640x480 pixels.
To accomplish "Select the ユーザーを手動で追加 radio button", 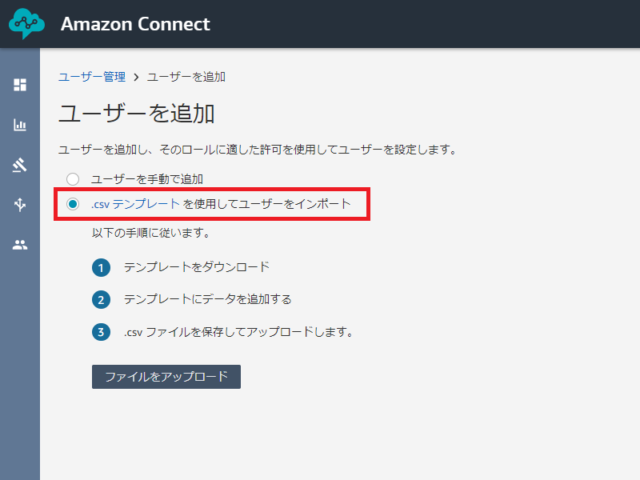I will pos(73,179).
